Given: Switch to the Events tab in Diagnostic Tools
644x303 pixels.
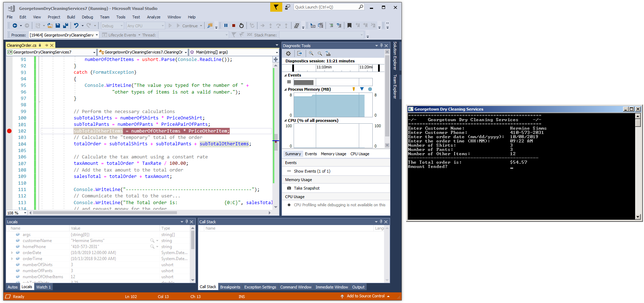Looking at the screenshot, I should point(311,154).
